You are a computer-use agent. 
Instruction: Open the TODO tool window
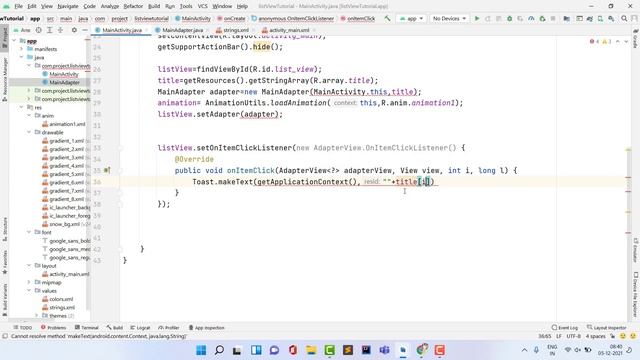[x=22, y=327]
